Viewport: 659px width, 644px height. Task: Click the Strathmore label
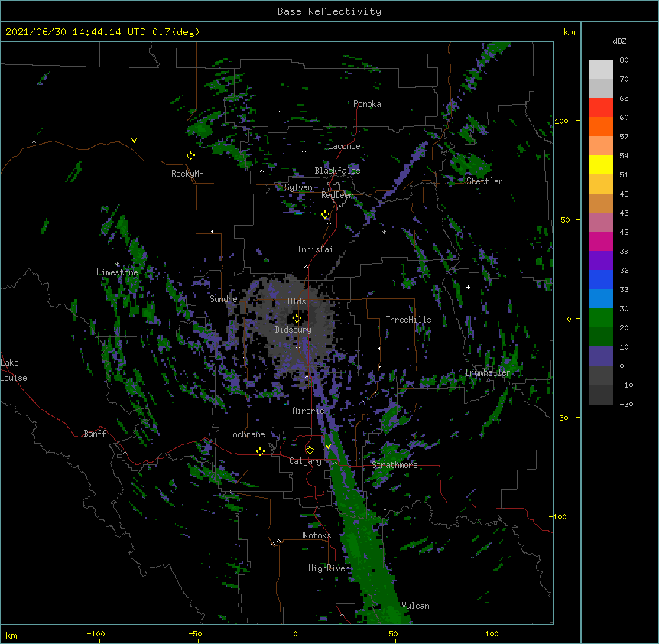coord(394,465)
